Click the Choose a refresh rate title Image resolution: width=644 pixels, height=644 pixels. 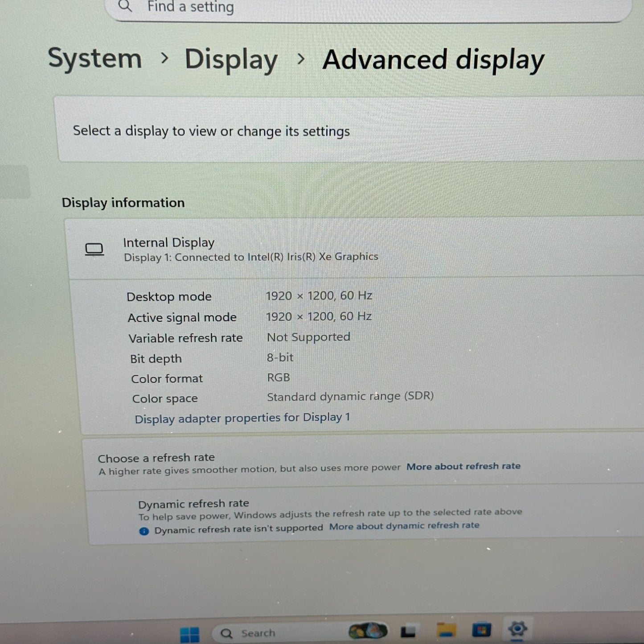point(156,458)
